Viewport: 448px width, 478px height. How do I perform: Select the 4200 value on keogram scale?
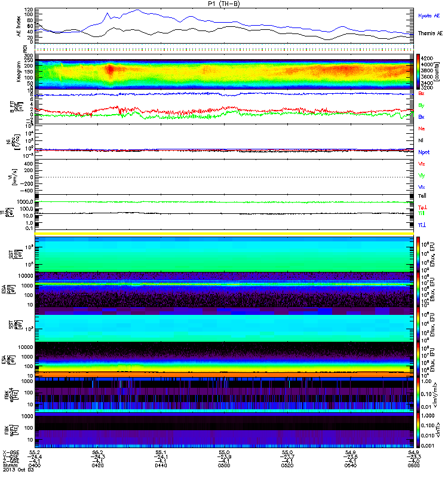426,58
